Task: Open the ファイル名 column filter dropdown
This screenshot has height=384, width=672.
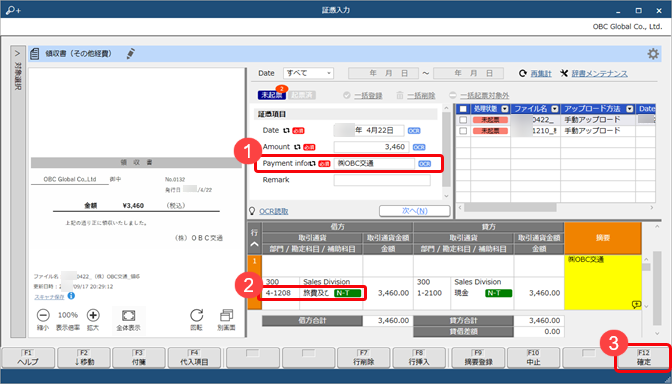Action: click(555, 109)
